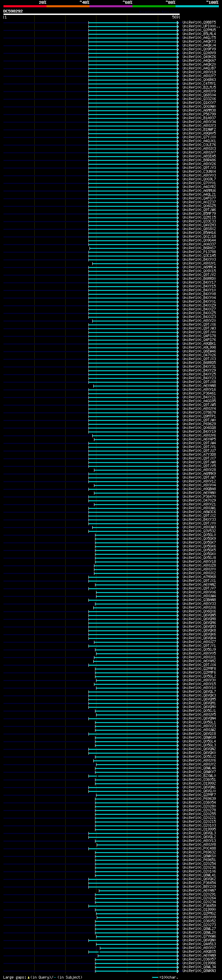
Task: Select hit label UniRef100_A9L998
Action: tap(199, 348)
